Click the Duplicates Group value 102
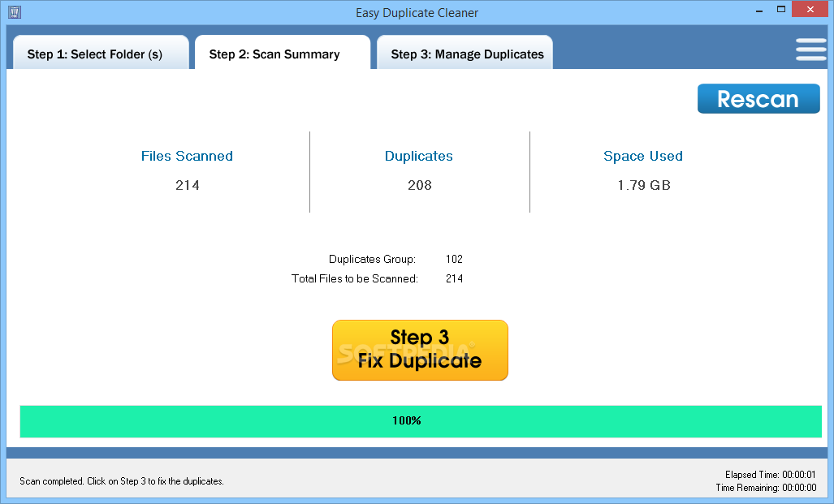 pos(454,259)
